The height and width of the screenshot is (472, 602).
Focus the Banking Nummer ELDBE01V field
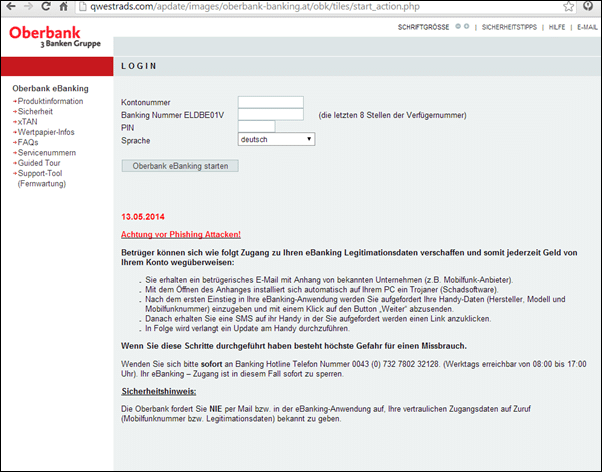pyautogui.click(x=271, y=115)
